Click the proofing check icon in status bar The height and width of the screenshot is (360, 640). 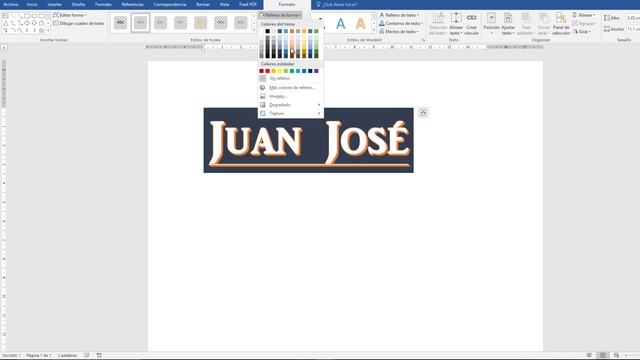click(x=87, y=356)
